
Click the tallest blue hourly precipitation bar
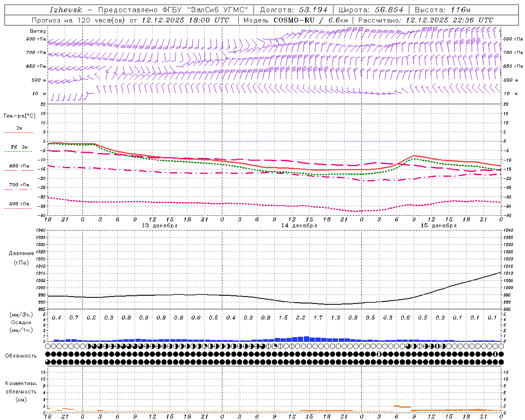pyautogui.click(x=306, y=339)
